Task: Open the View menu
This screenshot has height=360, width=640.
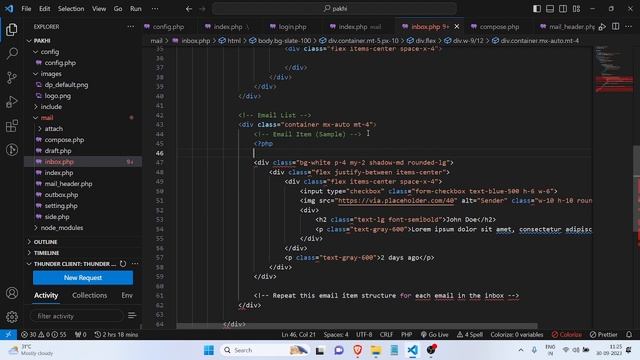Action: (99, 9)
